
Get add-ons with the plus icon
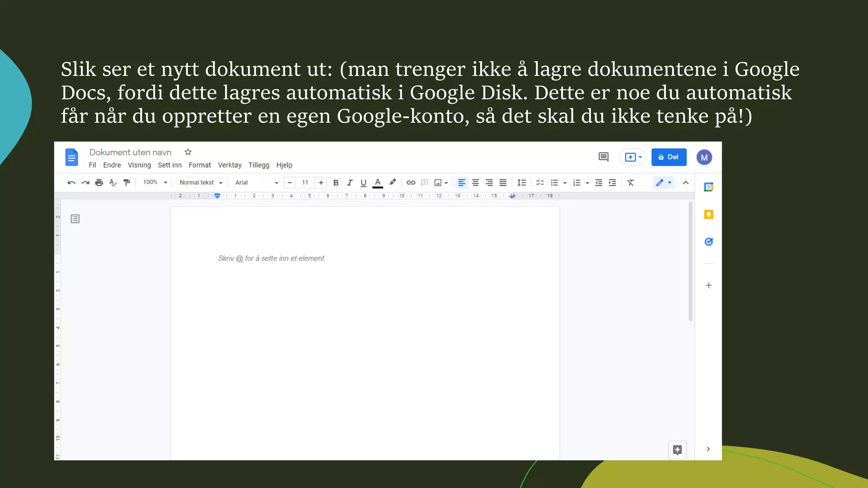click(709, 286)
